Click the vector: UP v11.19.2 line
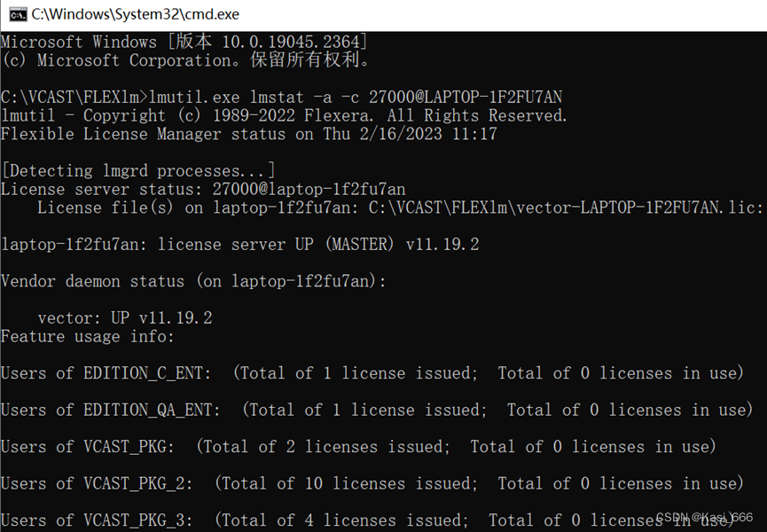The width and height of the screenshot is (767, 532). coord(125,317)
